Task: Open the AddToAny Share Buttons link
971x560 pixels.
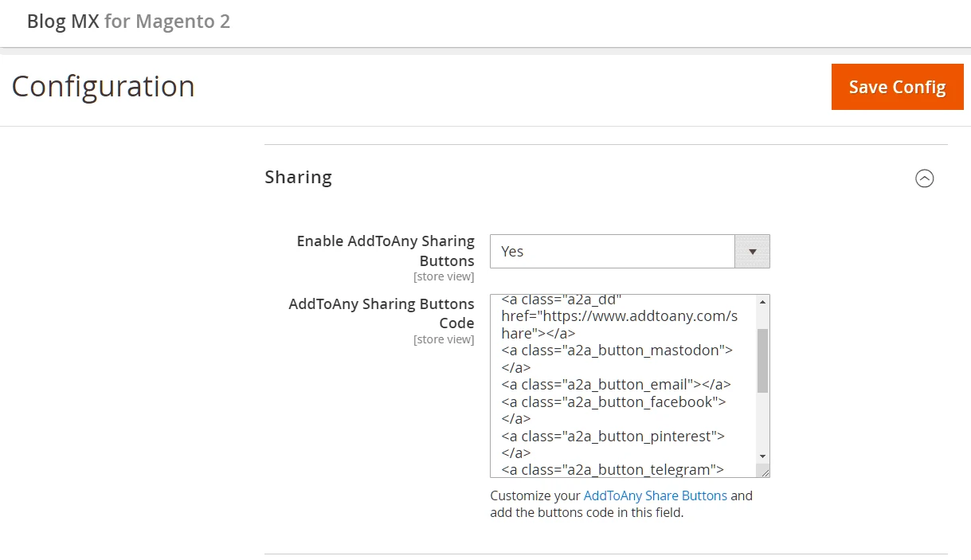Action: (655, 495)
